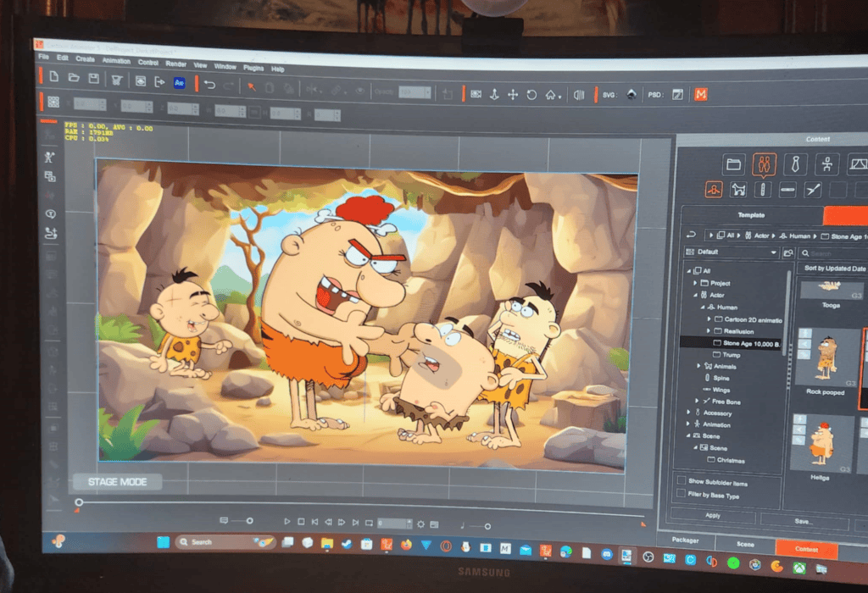
Task: Click the orange M icon
Action: [701, 95]
